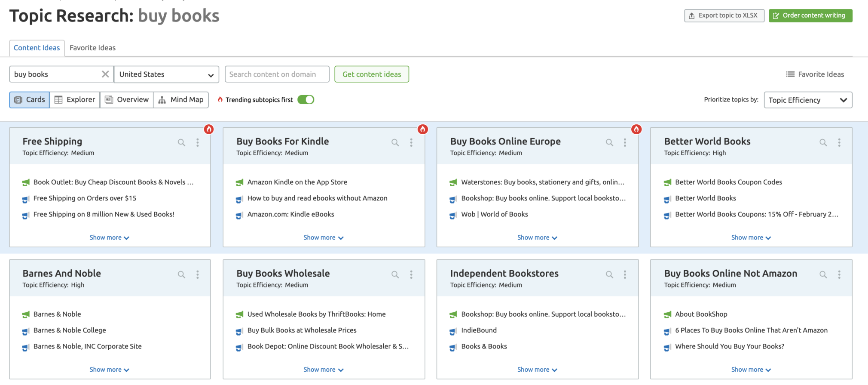The height and width of the screenshot is (385, 868).
Task: Click search icon on Buy Books For Kindle card
Action: [395, 142]
